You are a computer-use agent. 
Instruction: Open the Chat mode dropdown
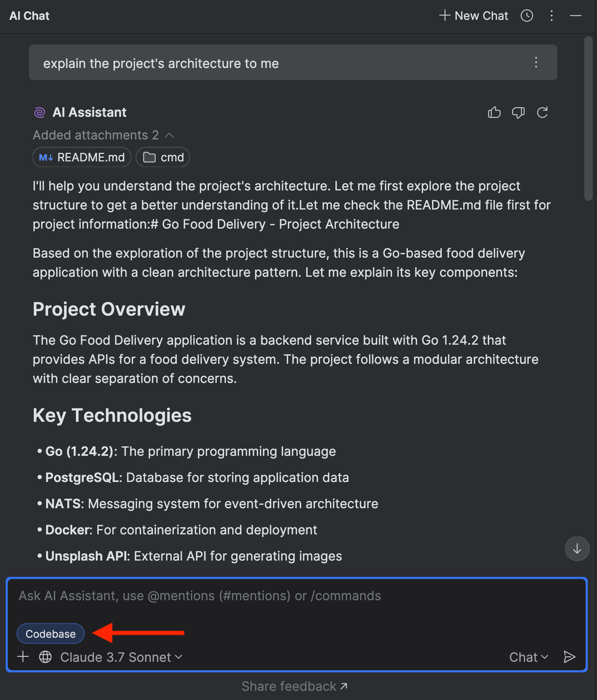click(x=528, y=657)
